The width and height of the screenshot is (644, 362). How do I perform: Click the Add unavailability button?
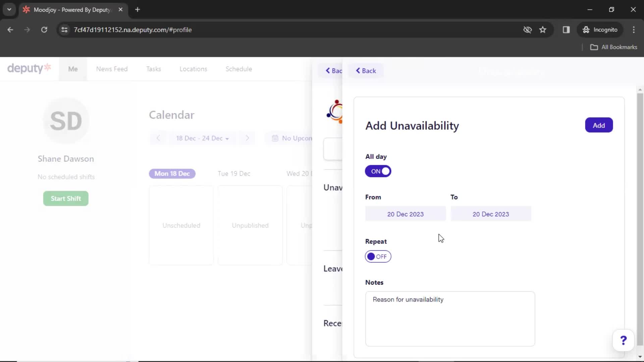pos(598,126)
